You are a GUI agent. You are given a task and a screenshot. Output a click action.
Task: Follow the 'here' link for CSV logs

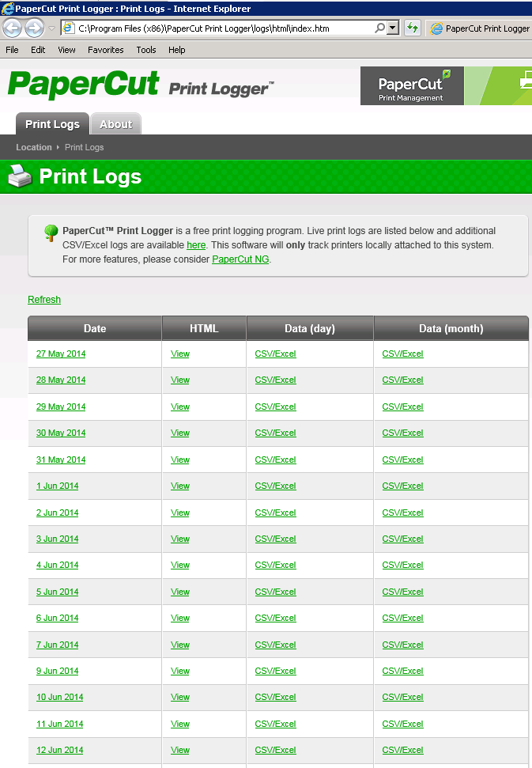coord(196,245)
